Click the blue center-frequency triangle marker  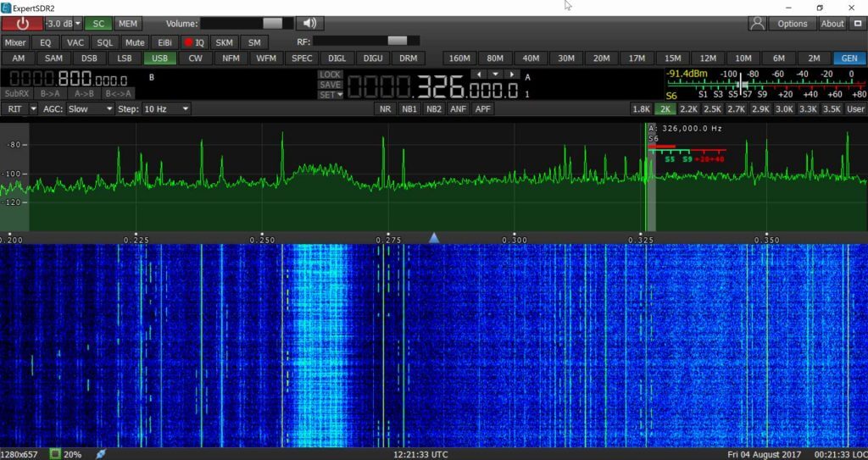pyautogui.click(x=434, y=239)
